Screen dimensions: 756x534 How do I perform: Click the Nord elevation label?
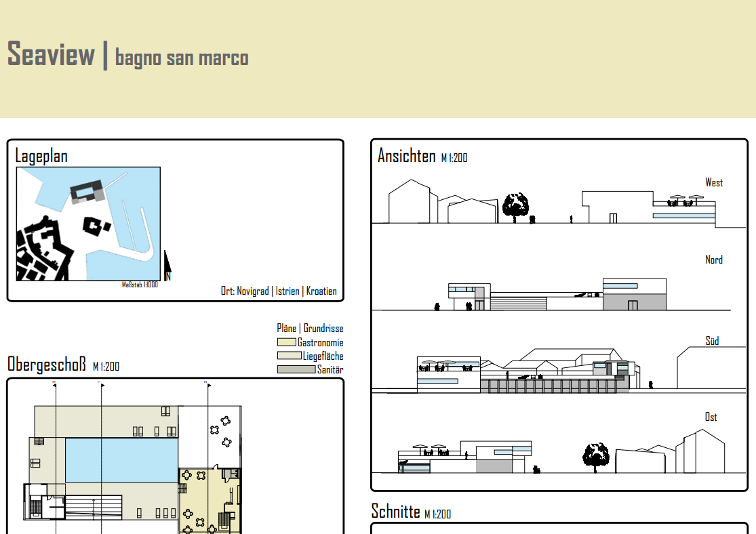click(713, 260)
